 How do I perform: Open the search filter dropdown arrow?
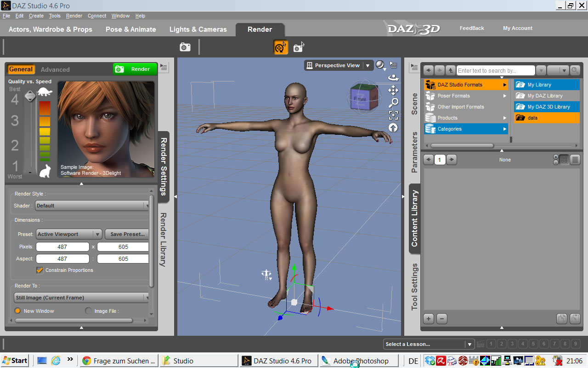(541, 70)
